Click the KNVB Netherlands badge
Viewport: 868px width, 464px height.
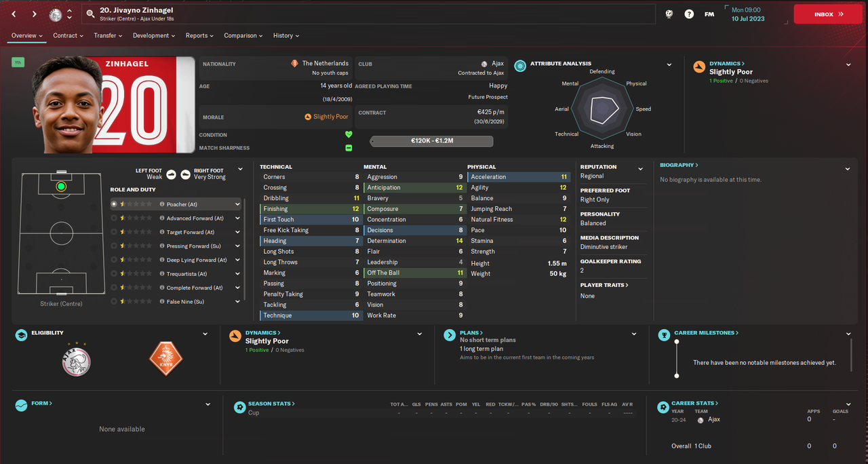coord(166,360)
